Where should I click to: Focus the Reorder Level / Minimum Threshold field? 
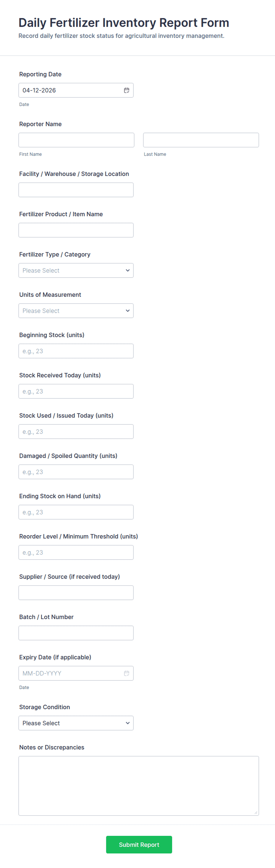point(76,552)
